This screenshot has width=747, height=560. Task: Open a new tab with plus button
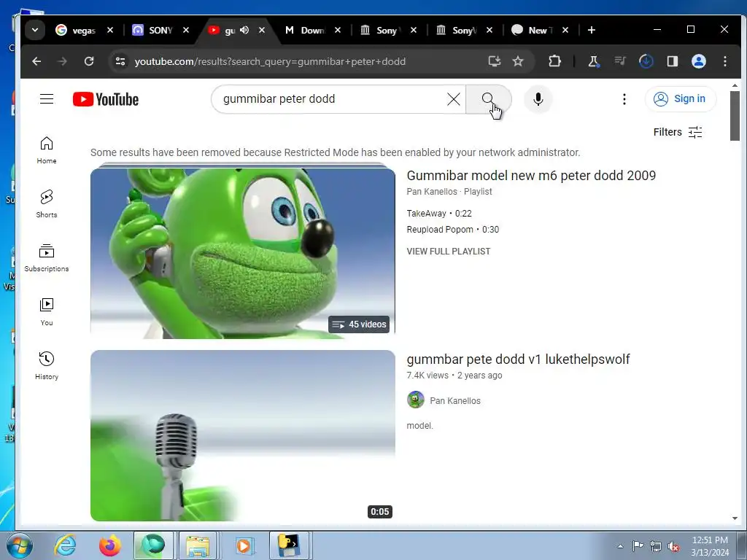pyautogui.click(x=591, y=30)
